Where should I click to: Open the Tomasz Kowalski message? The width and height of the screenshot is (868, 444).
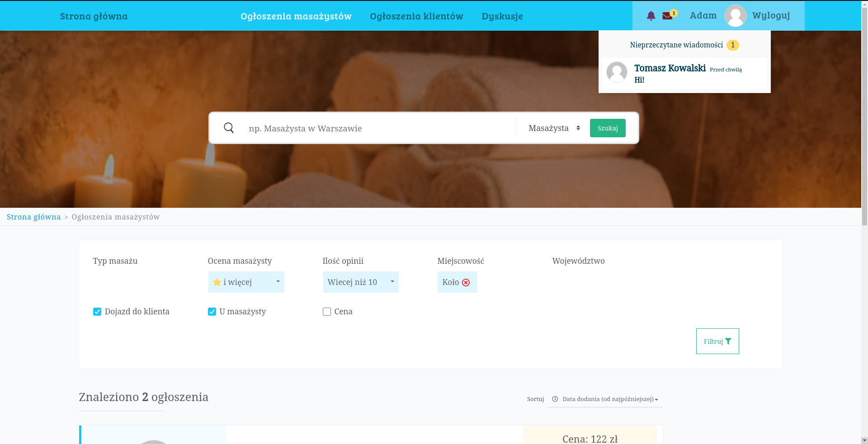[684, 74]
